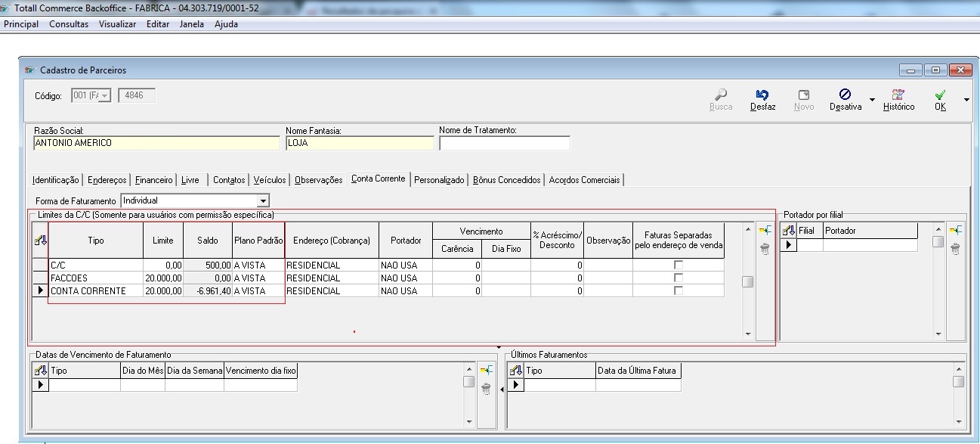Click the Desativa icon

click(x=845, y=95)
